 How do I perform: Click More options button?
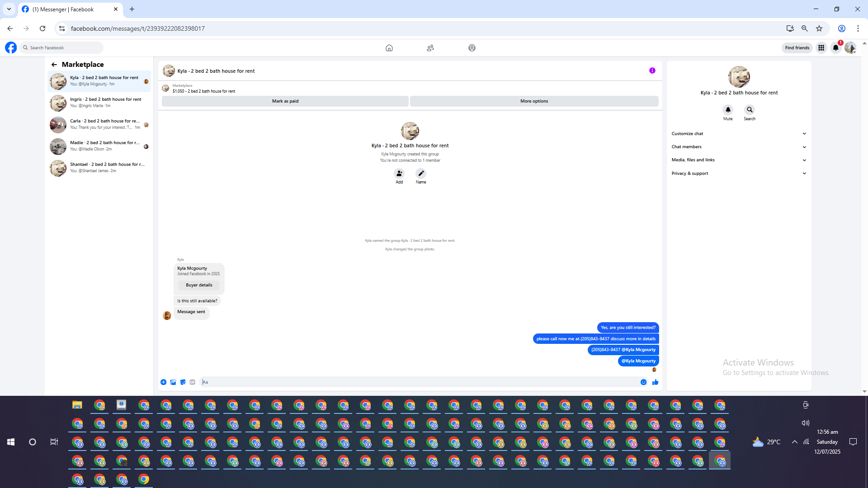[534, 101]
